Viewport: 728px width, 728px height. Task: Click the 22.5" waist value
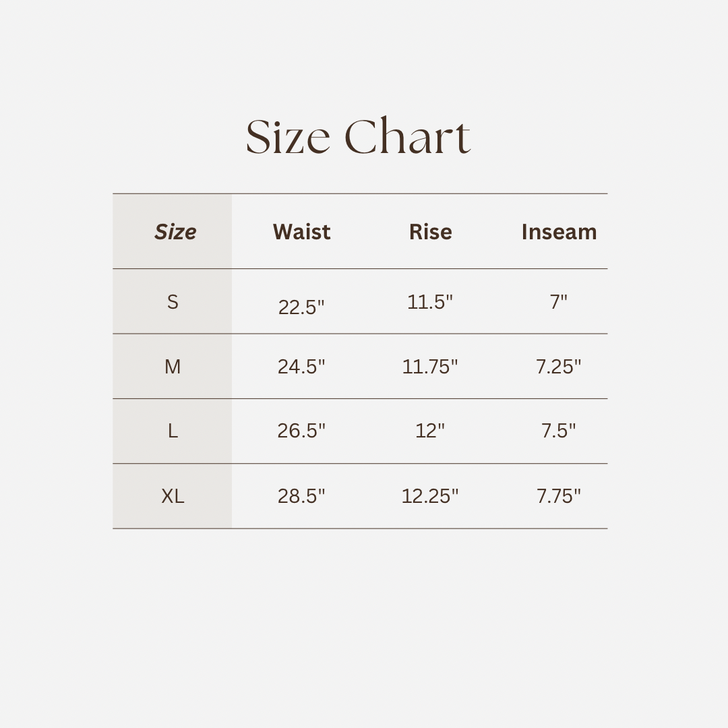pos(301,307)
